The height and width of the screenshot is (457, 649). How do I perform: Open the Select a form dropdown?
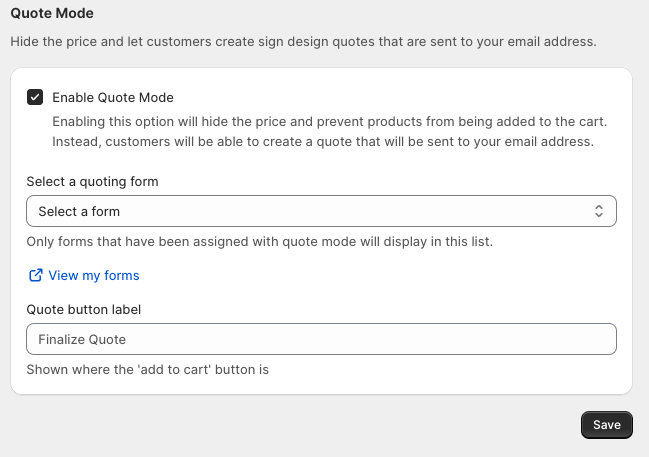[321, 211]
